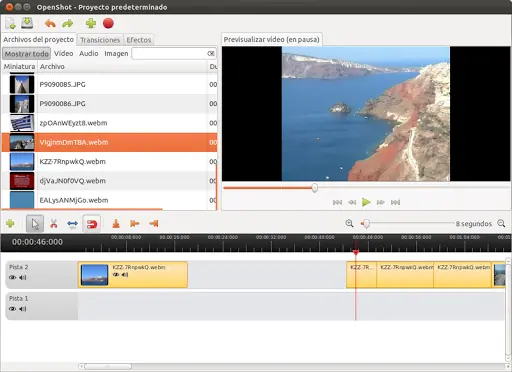
Task: Sort by the Miniatura column header
Action: 19,67
